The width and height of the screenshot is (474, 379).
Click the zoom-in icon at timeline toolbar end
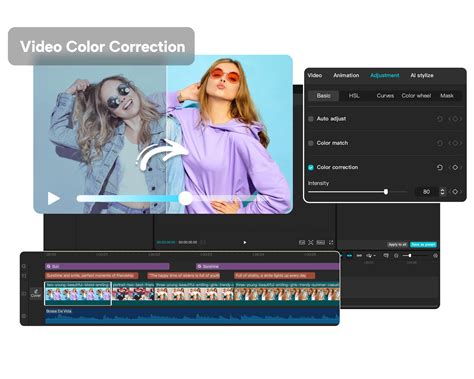(435, 256)
